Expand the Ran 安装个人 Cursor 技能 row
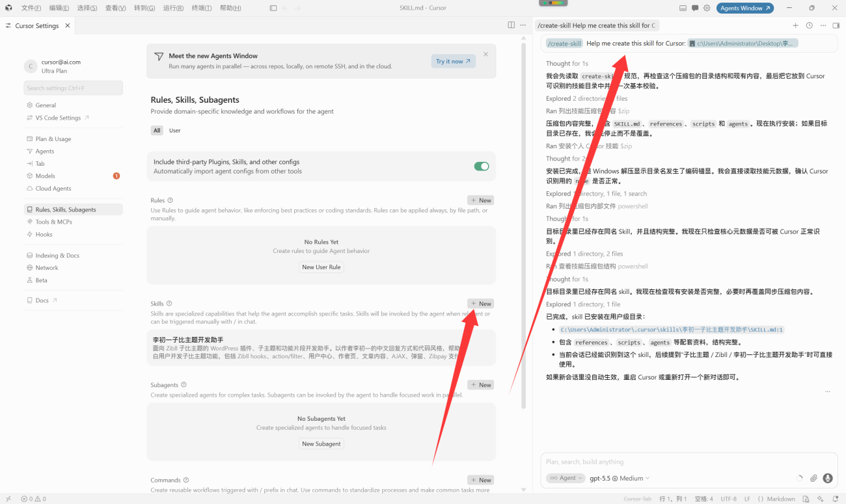Image resolution: width=846 pixels, height=504 pixels. pyautogui.click(x=589, y=146)
